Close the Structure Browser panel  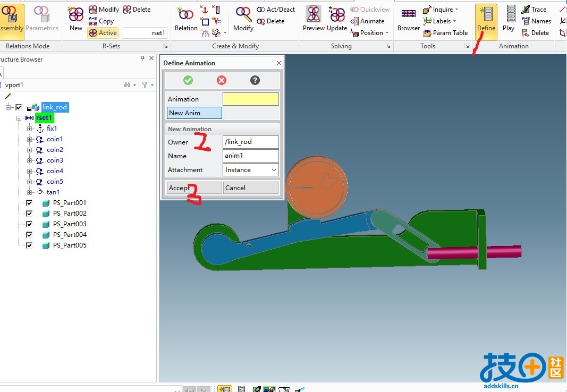[x=151, y=58]
